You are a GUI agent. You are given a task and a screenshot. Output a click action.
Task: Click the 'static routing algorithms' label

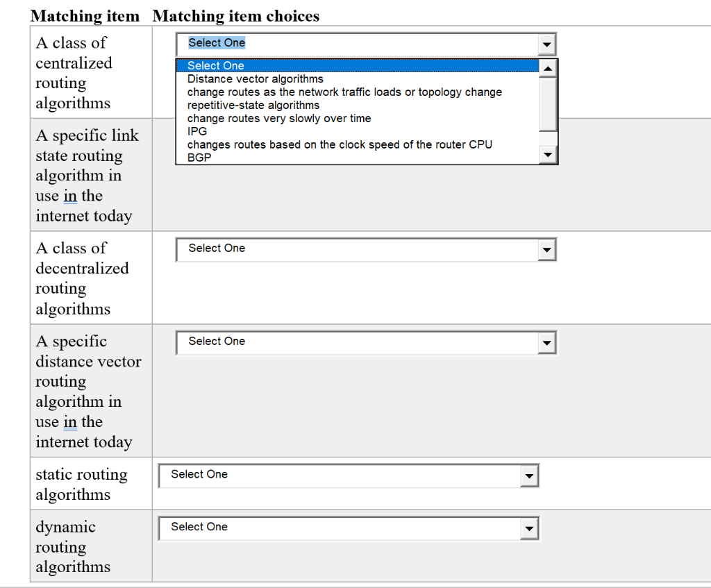(82, 484)
